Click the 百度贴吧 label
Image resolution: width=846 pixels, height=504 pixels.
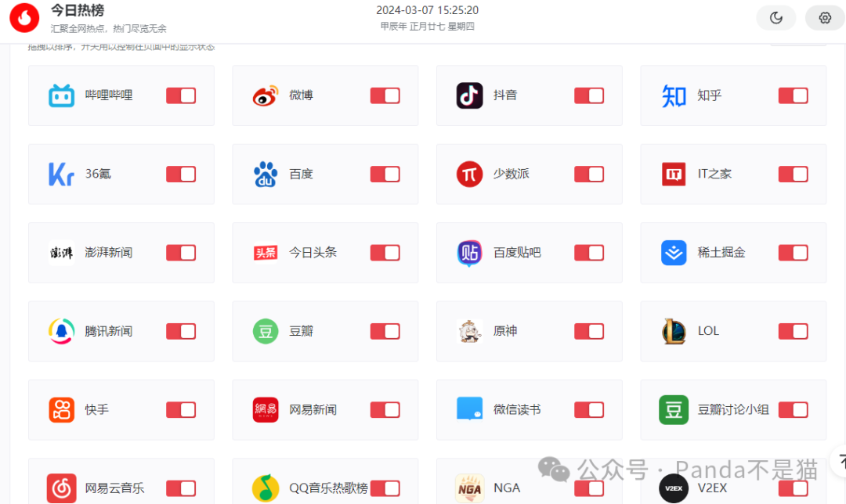click(x=518, y=252)
